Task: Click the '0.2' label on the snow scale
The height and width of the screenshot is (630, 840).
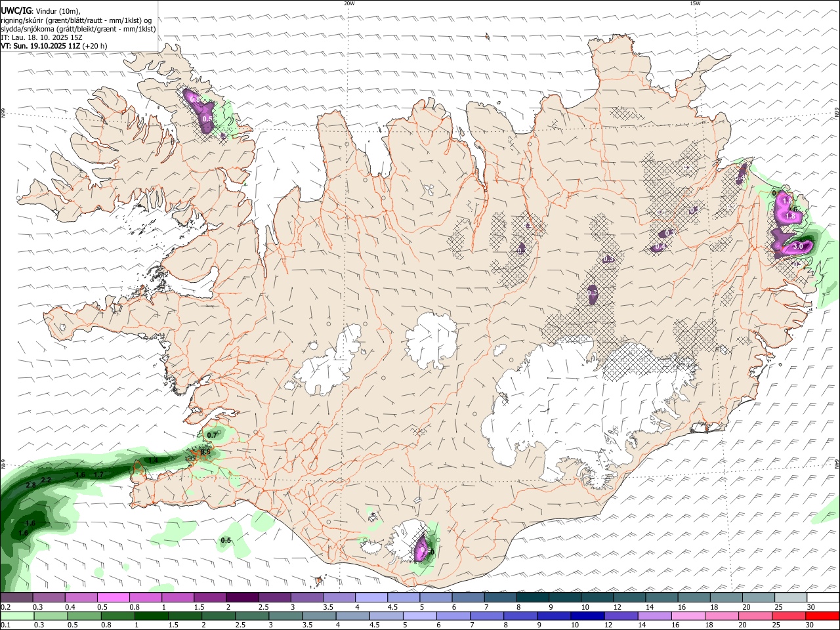Action: (x=5, y=607)
